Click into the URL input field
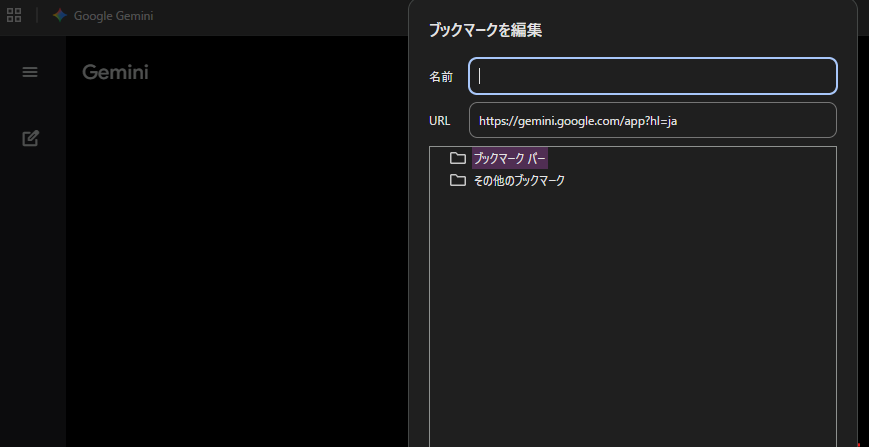869x447 pixels. pyautogui.click(x=652, y=120)
